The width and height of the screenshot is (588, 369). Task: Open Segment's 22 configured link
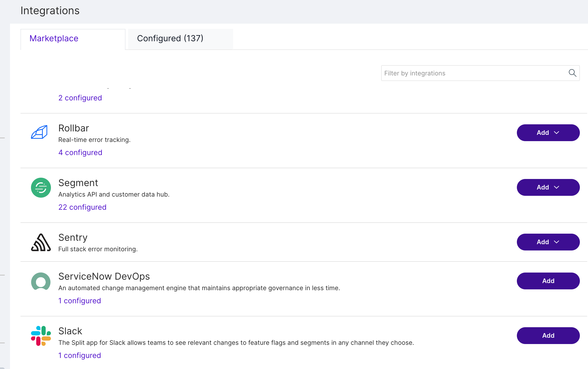click(x=82, y=207)
